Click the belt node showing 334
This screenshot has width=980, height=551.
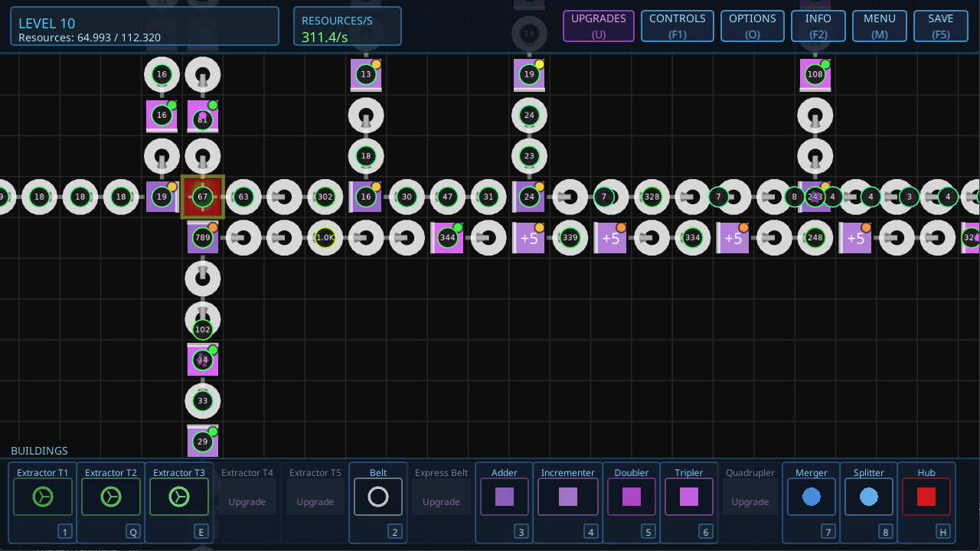(692, 237)
